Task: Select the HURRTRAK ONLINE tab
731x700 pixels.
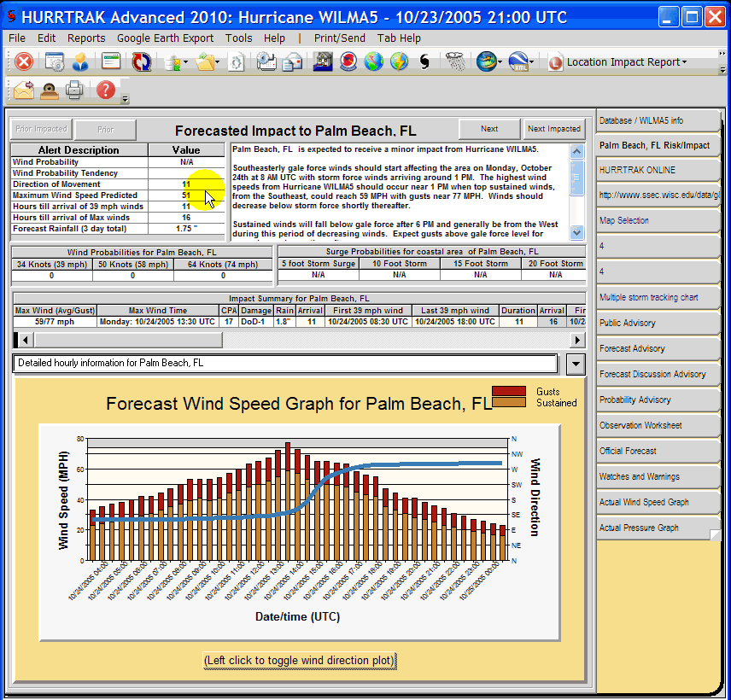Action: 658,170
